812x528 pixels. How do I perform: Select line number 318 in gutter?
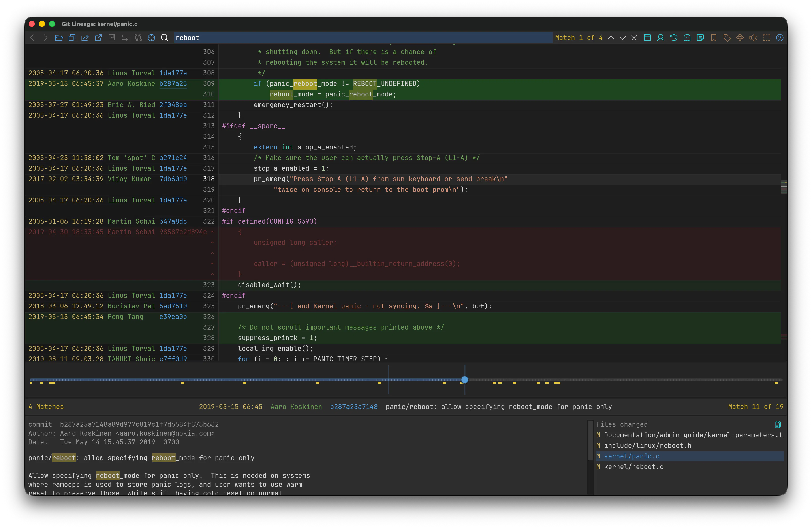click(x=209, y=179)
